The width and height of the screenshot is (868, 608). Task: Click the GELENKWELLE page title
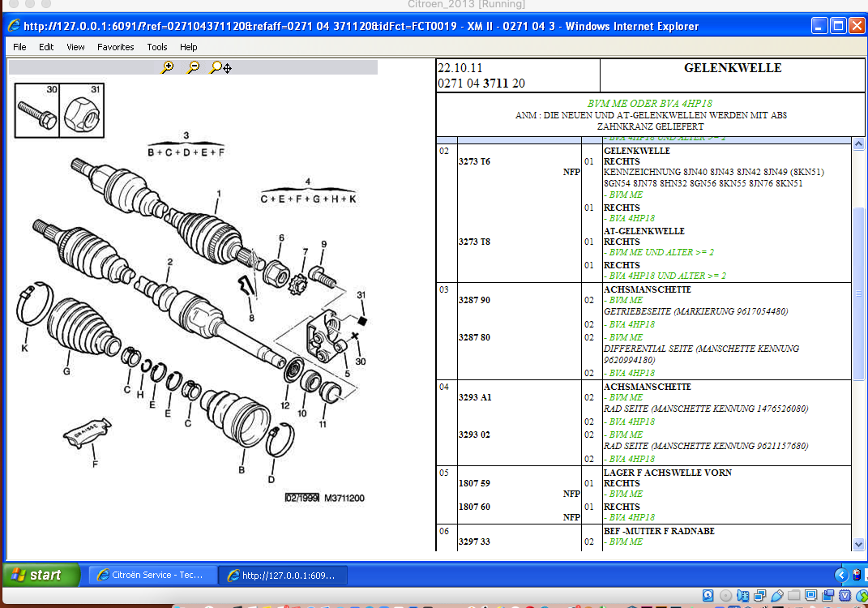point(733,68)
